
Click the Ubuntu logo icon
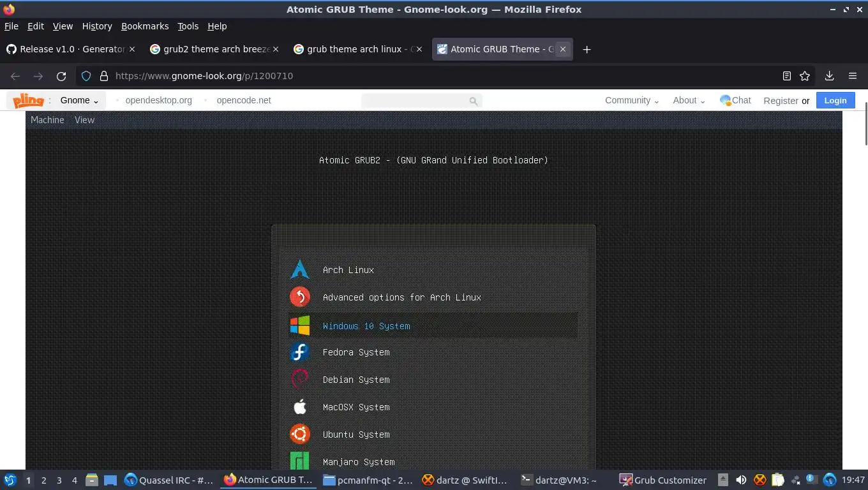tap(299, 434)
